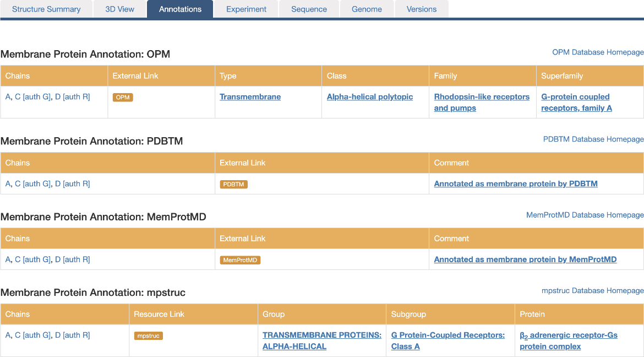This screenshot has width=644, height=357.
Task: Visit the OPM Database Homepage
Action: click(x=598, y=52)
